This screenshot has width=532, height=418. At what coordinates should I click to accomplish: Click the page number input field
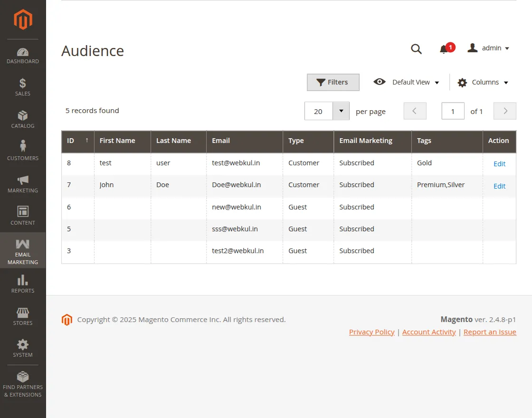[x=453, y=111]
